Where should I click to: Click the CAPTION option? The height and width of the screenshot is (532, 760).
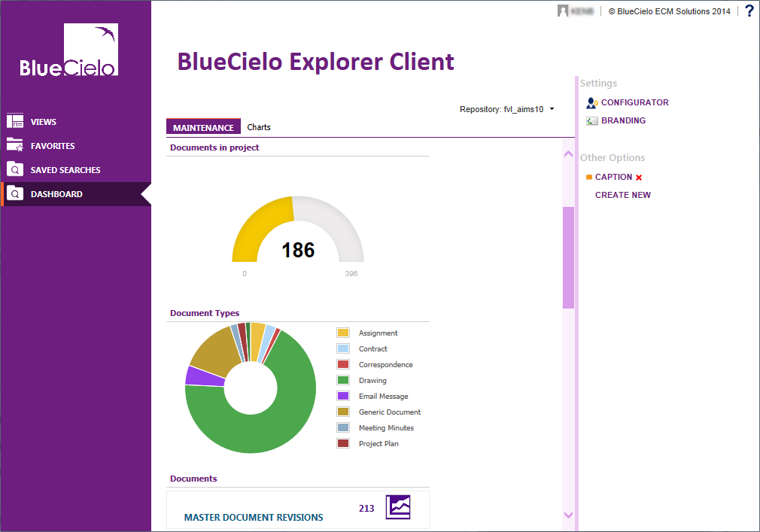(613, 178)
